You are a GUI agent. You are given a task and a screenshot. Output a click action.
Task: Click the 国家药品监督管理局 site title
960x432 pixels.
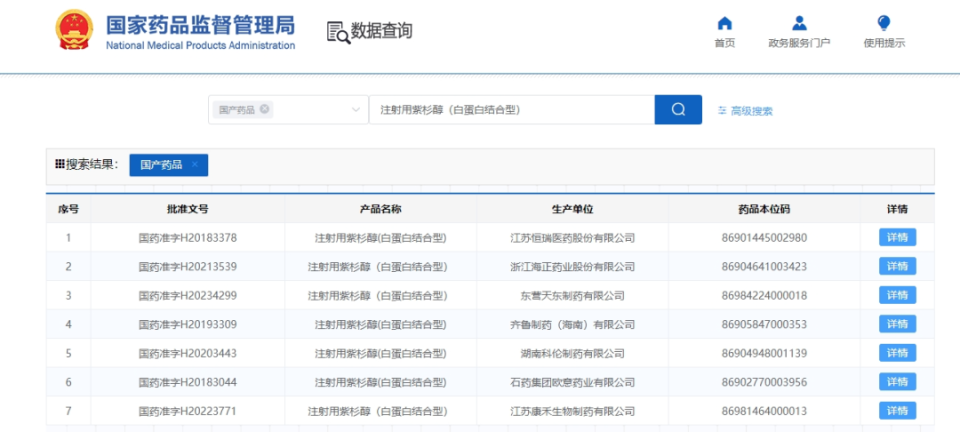click(x=200, y=24)
